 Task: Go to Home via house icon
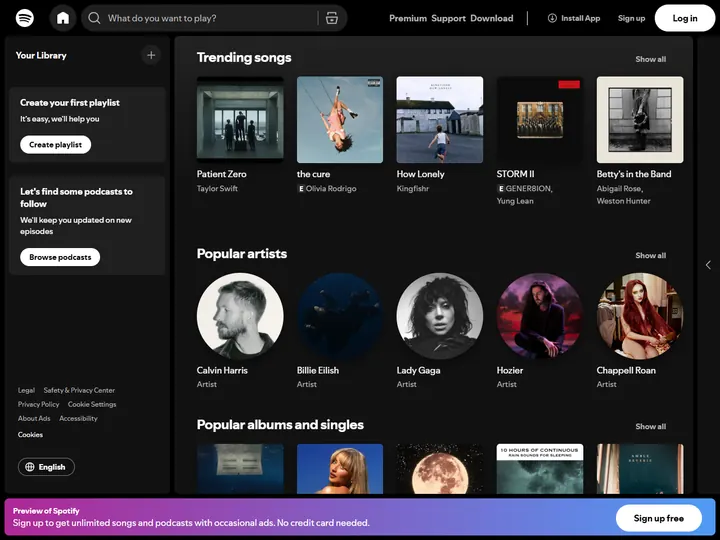pyautogui.click(x=63, y=18)
